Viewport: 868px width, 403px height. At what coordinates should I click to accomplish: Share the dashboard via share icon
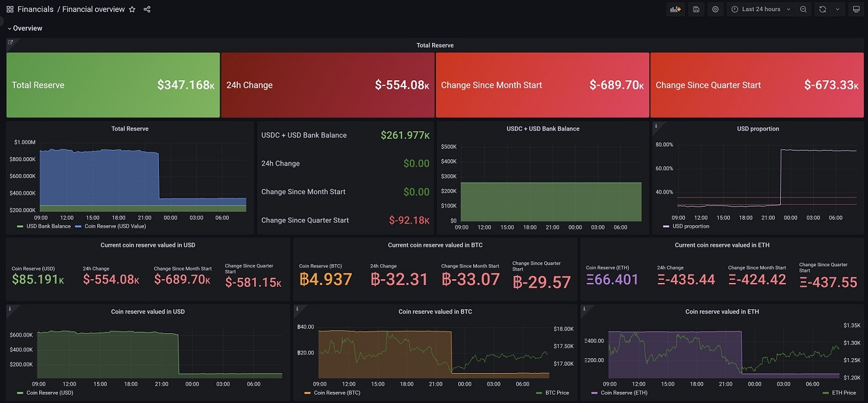coord(147,9)
